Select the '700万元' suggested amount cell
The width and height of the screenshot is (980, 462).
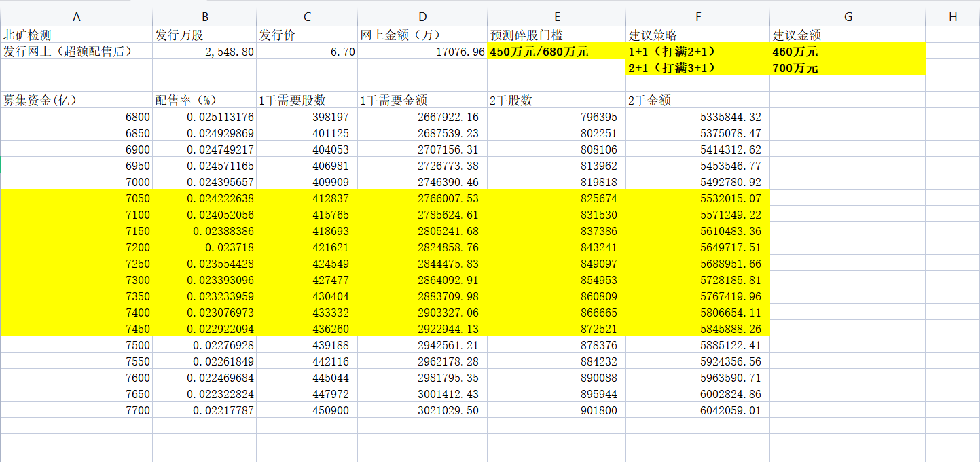(848, 67)
